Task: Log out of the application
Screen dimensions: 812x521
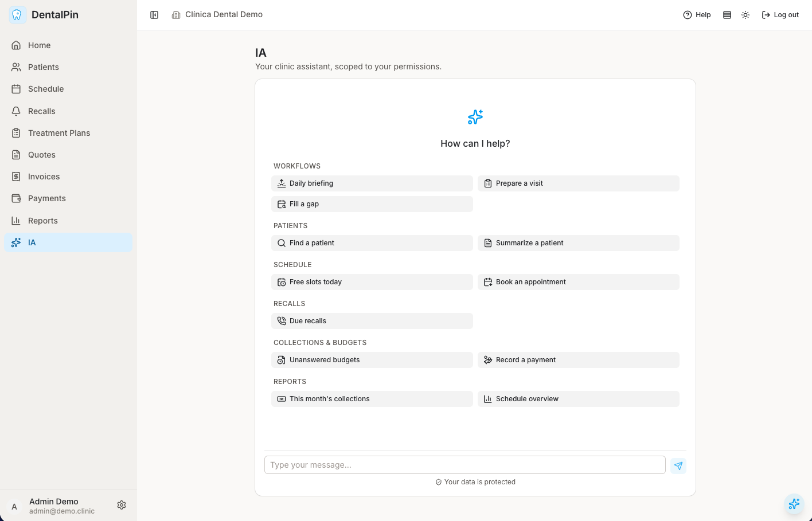Action: [780, 15]
